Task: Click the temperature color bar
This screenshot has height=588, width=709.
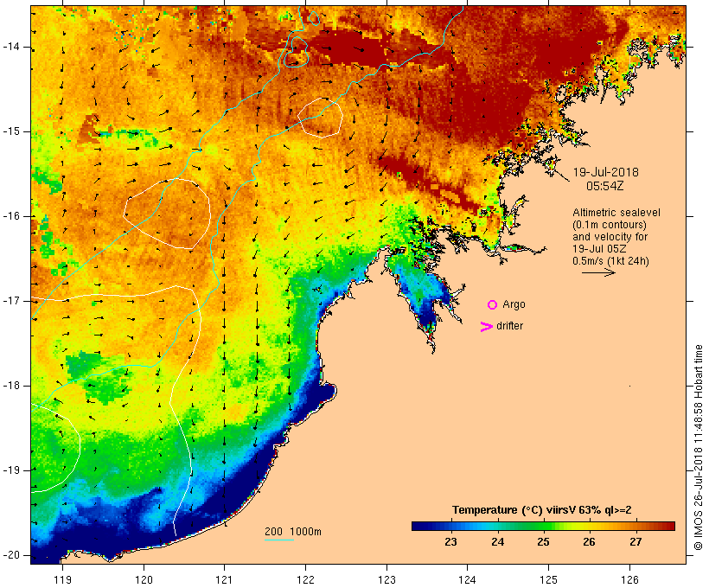Action: pyautogui.click(x=543, y=526)
